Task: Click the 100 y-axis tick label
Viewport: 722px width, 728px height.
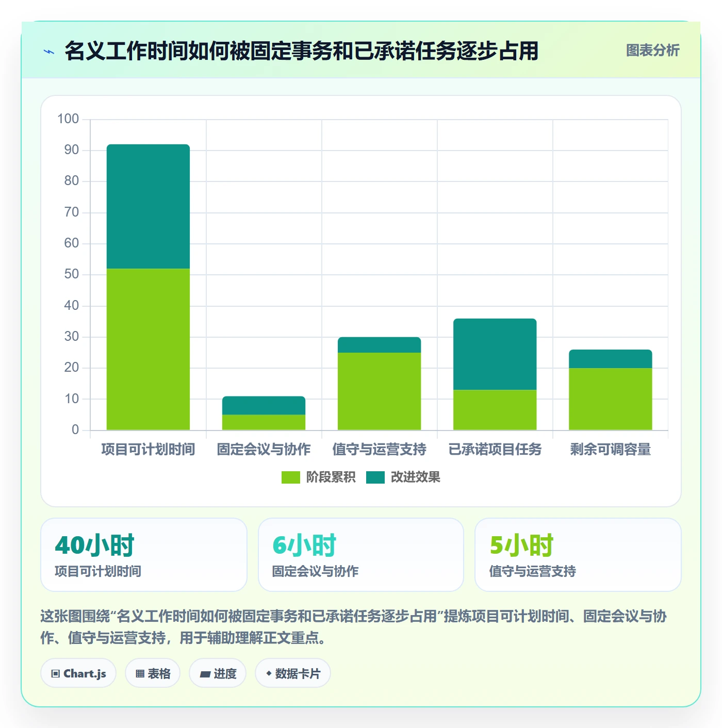Action: coord(68,119)
